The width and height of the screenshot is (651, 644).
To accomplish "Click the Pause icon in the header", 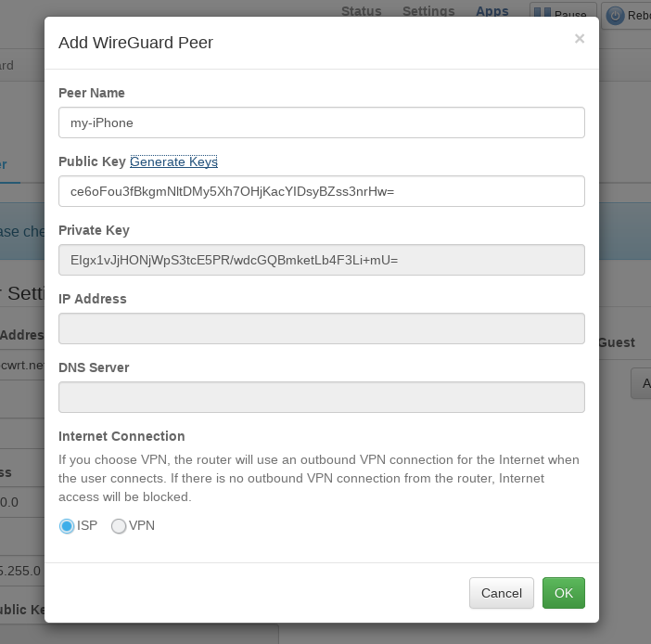I will 542,14.
